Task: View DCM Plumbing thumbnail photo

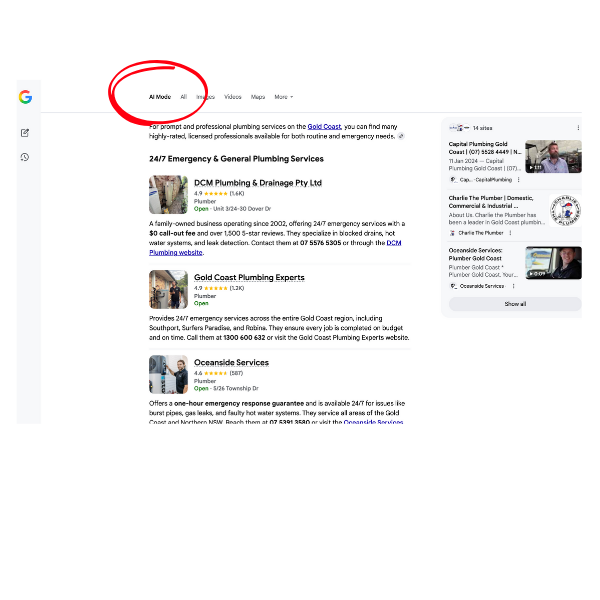Action: pos(168,194)
